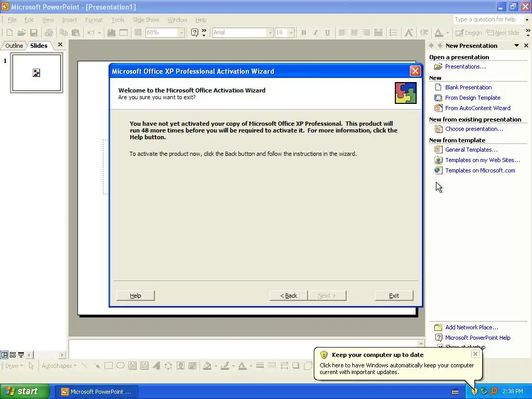The height and width of the screenshot is (399, 532).
Task: Start the Slide Show view icon
Action: (21, 355)
